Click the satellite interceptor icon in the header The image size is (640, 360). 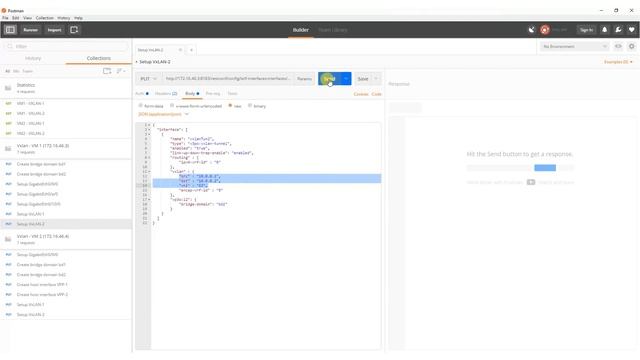coord(531,30)
